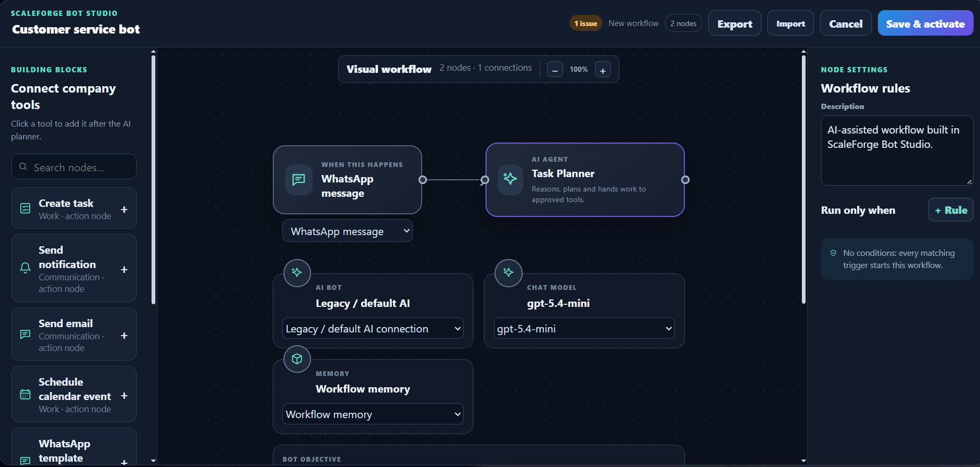Screen dimensions: 980x467
Task: Click the Task Planner sparkle icon
Action: (510, 179)
